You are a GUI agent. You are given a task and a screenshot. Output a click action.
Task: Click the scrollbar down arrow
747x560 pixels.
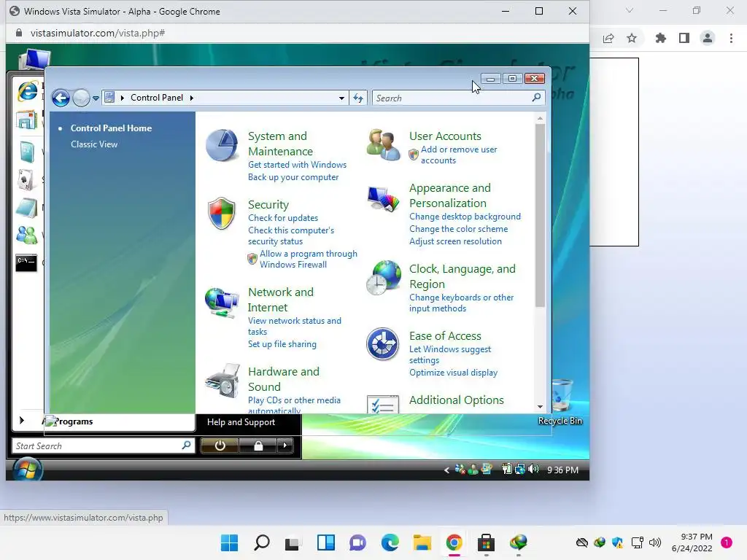pyautogui.click(x=540, y=407)
